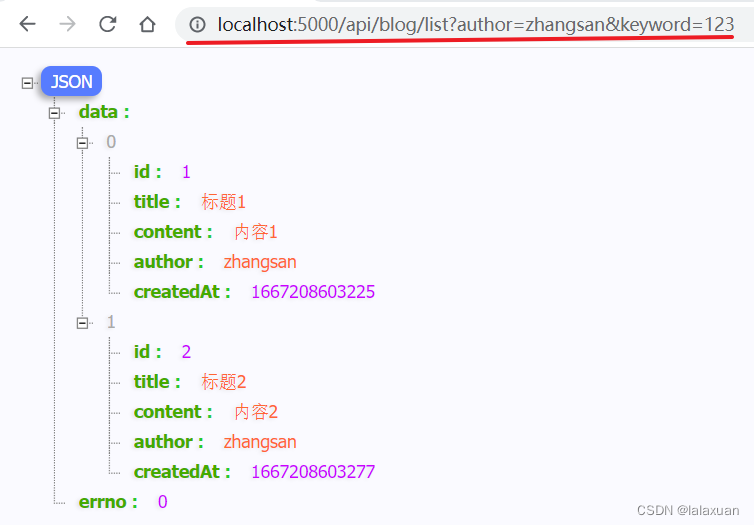This screenshot has width=754, height=525.
Task: Click the address bar URL text
Action: (476, 25)
